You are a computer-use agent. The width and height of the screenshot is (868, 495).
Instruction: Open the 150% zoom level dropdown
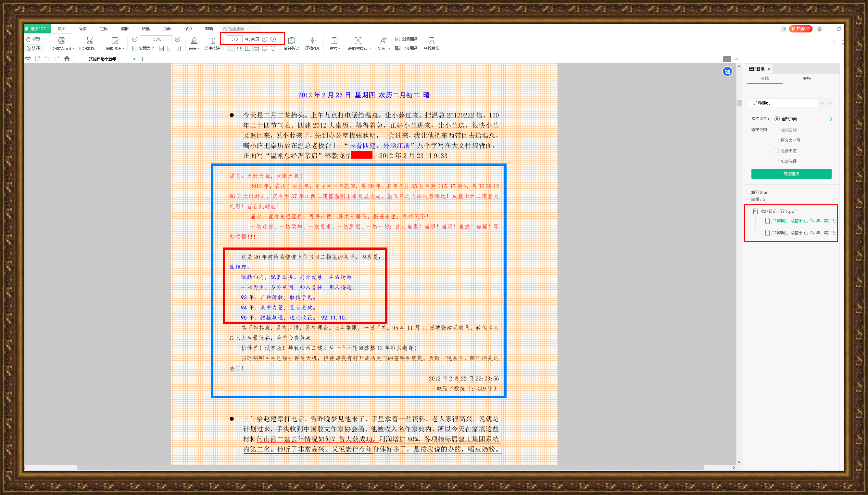(x=170, y=39)
